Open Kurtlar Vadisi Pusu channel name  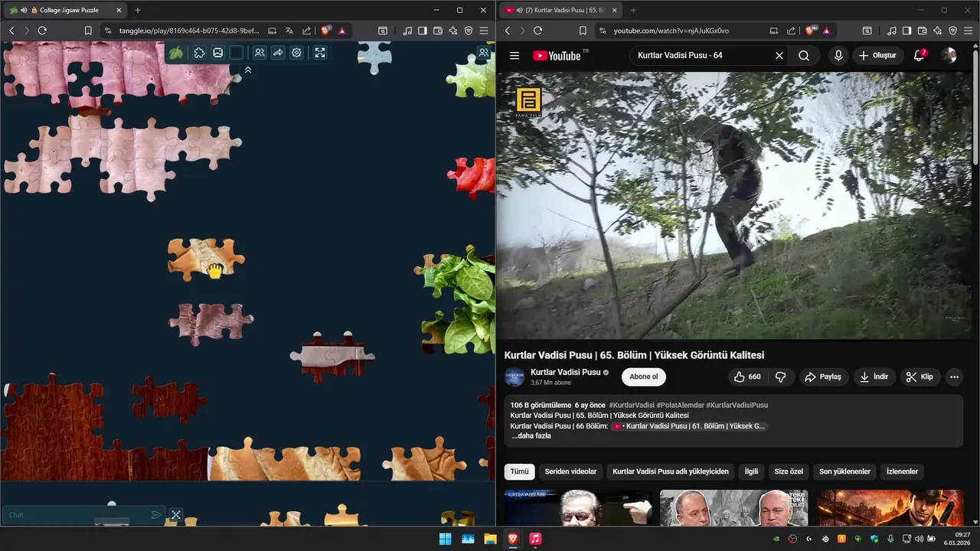pyautogui.click(x=565, y=372)
